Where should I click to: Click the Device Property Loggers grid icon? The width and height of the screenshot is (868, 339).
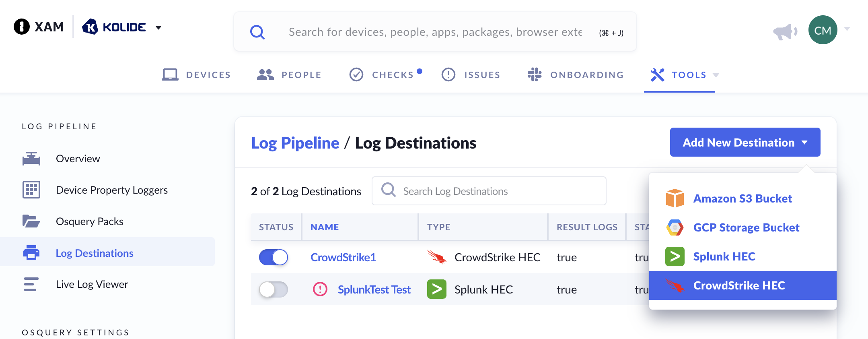(31, 190)
